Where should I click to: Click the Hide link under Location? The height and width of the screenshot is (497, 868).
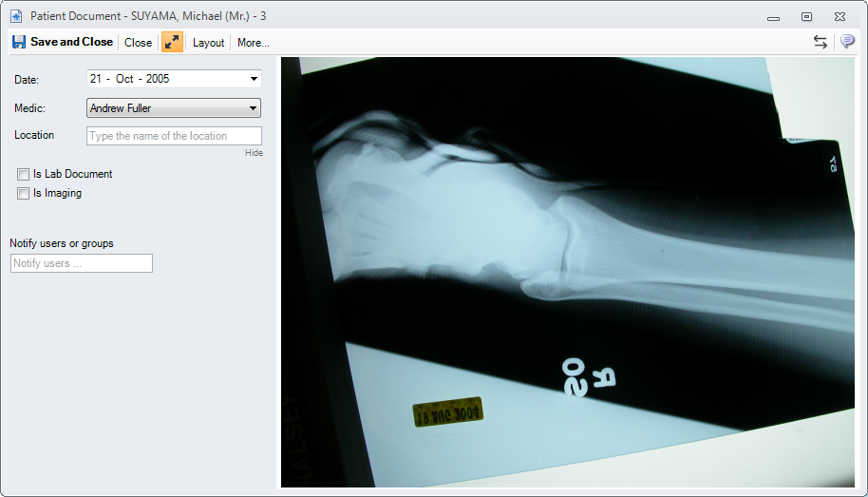click(x=254, y=153)
